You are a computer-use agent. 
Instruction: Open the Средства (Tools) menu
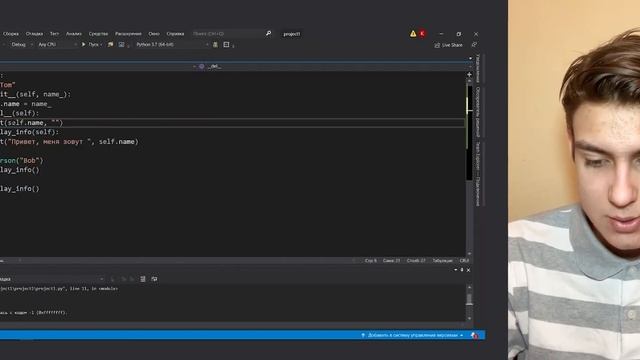(x=98, y=34)
